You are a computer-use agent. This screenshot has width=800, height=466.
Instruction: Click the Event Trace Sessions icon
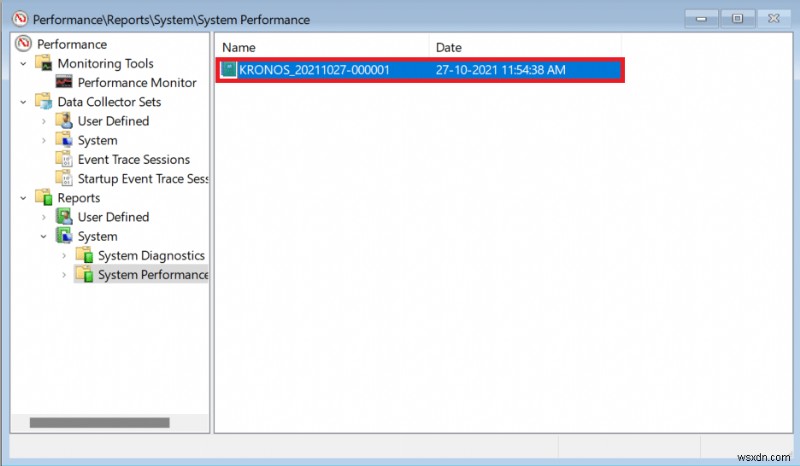64,159
